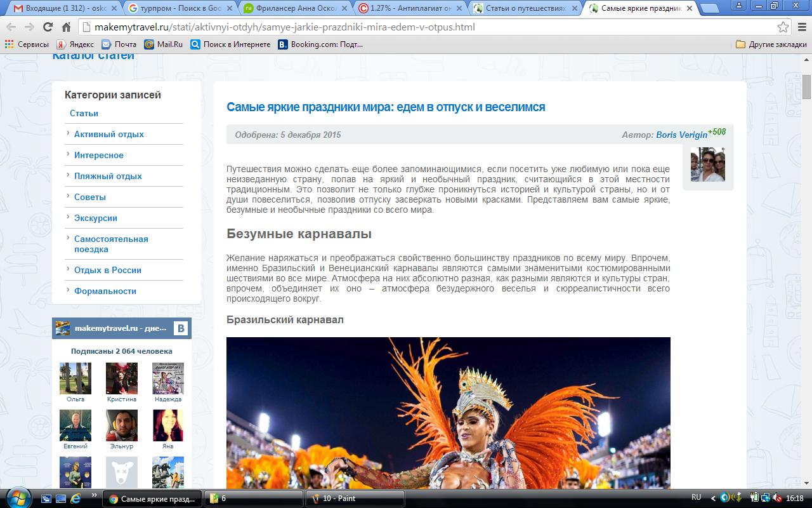Viewport: 812px width, 508px height.
Task: Open the Советы category
Action: 89,197
